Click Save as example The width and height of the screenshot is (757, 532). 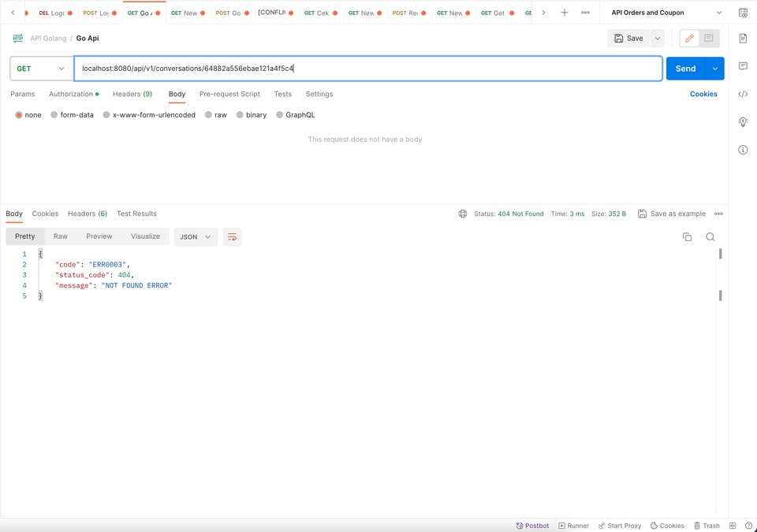[672, 214]
